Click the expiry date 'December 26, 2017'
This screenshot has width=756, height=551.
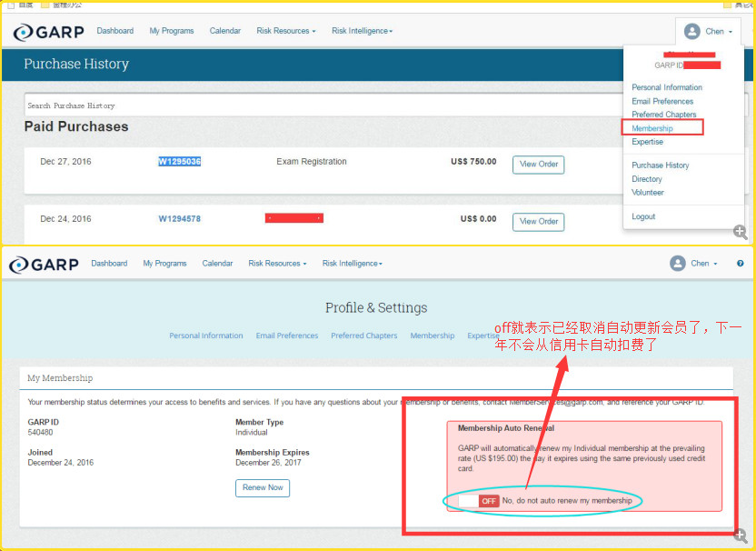click(268, 463)
